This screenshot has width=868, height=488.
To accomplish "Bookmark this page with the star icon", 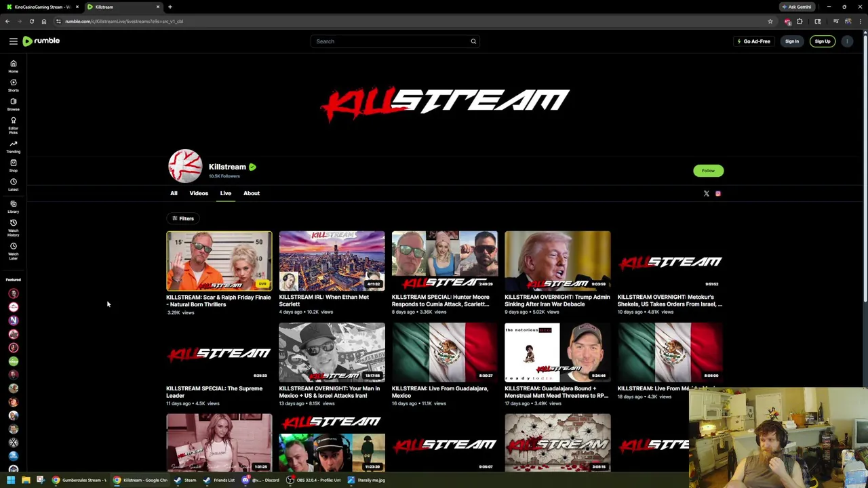I will coord(770,21).
